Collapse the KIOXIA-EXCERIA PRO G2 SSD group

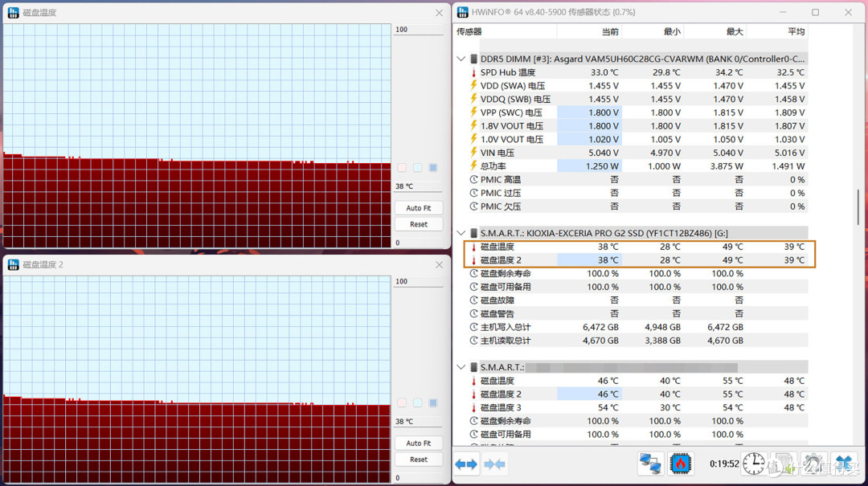pyautogui.click(x=461, y=233)
